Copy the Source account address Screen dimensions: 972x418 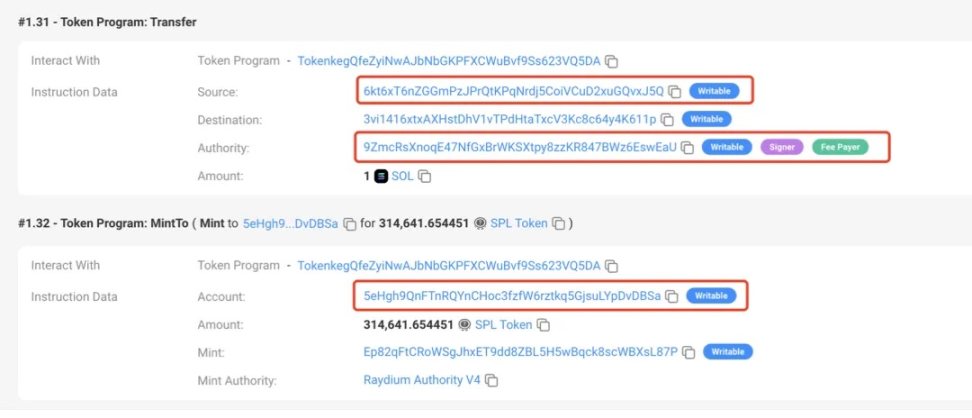675,92
